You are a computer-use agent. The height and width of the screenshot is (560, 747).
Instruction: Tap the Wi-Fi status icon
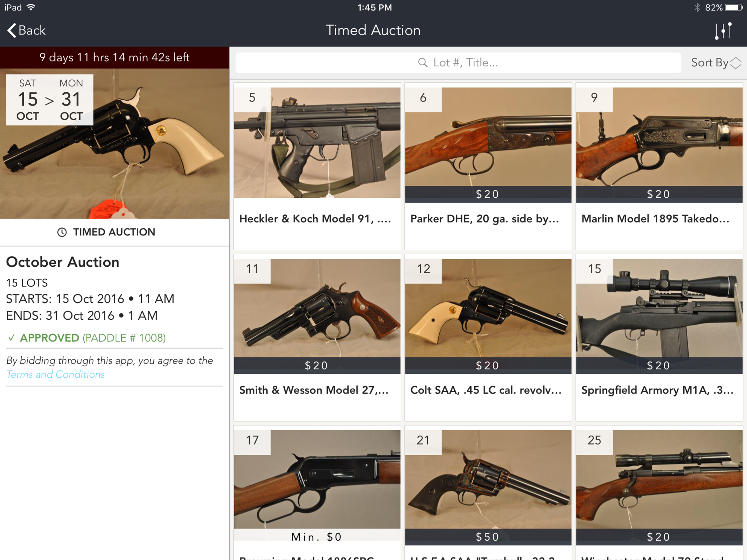pyautogui.click(x=31, y=7)
